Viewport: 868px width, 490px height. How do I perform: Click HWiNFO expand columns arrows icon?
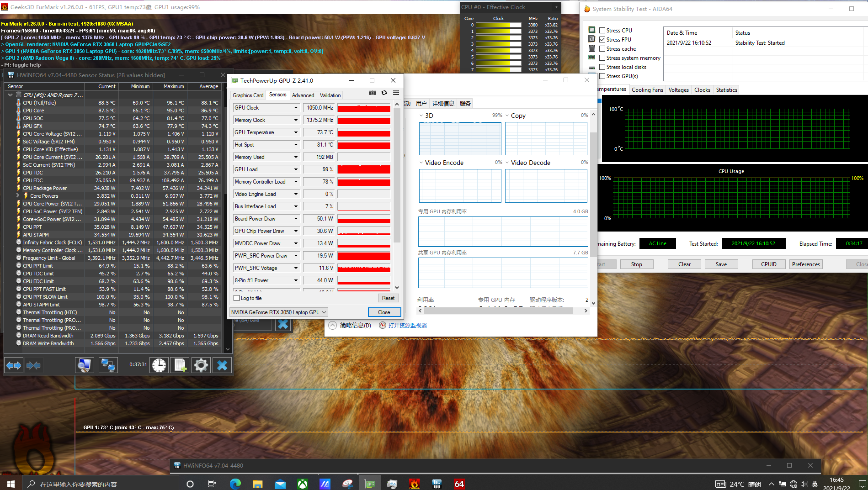14,365
